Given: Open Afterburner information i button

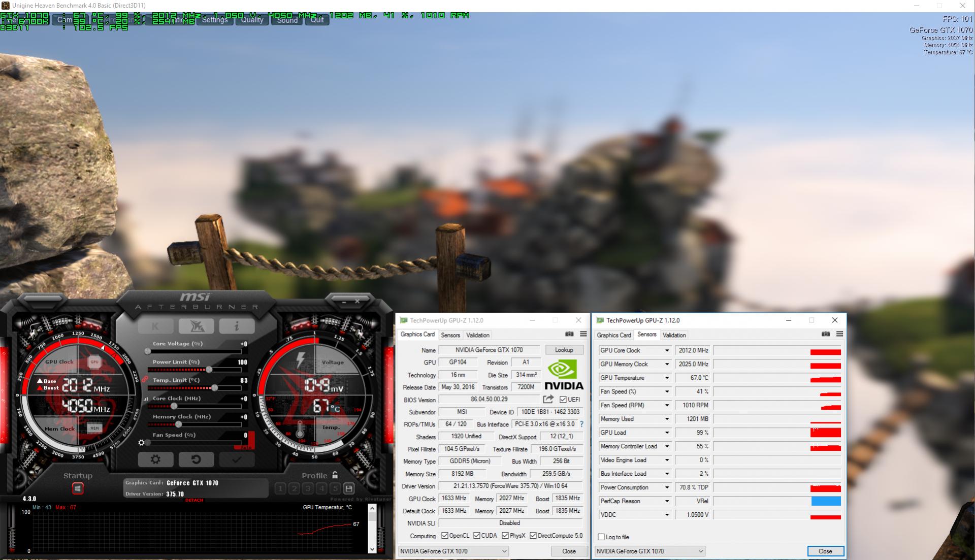Looking at the screenshot, I should point(236,326).
